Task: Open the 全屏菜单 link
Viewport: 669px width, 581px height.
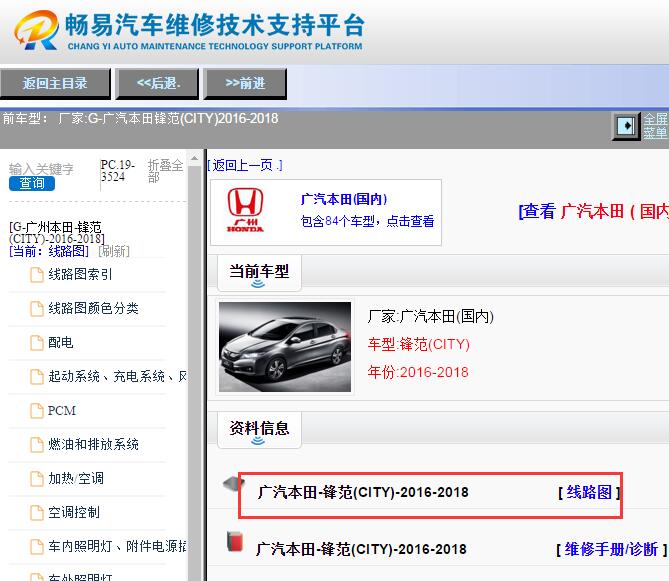Action: (656, 126)
